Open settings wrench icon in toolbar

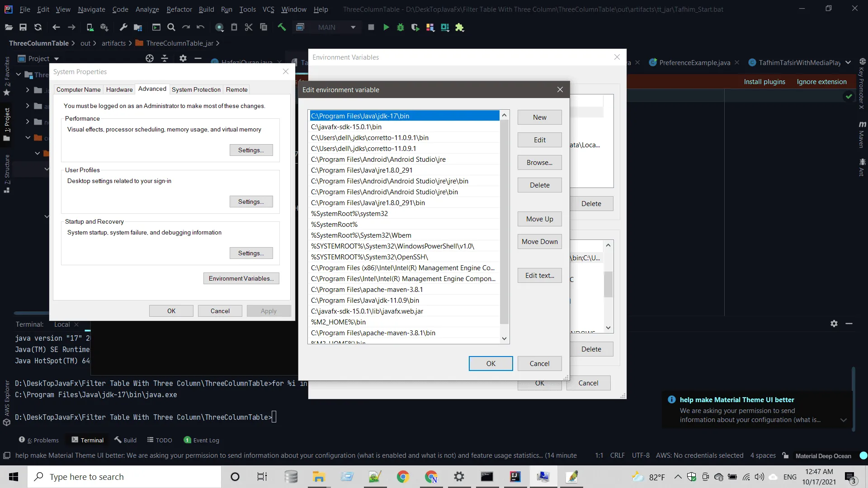[x=123, y=28]
